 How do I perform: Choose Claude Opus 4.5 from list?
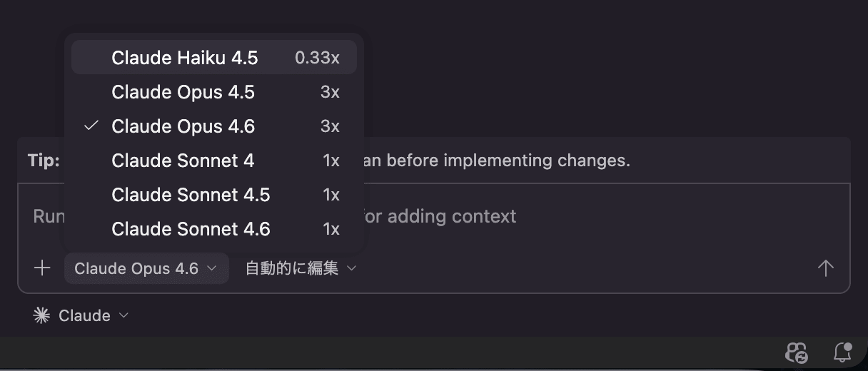pyautogui.click(x=183, y=92)
